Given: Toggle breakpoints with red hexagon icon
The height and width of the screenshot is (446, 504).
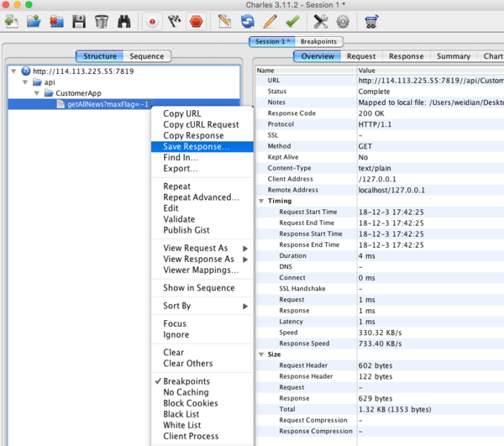Looking at the screenshot, I should [196, 22].
